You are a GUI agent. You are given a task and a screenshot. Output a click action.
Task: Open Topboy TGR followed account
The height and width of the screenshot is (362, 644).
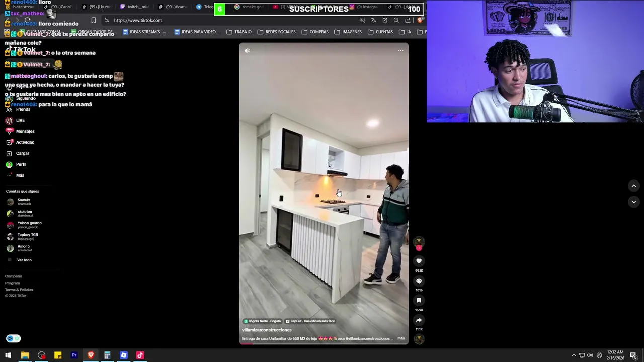click(22, 236)
